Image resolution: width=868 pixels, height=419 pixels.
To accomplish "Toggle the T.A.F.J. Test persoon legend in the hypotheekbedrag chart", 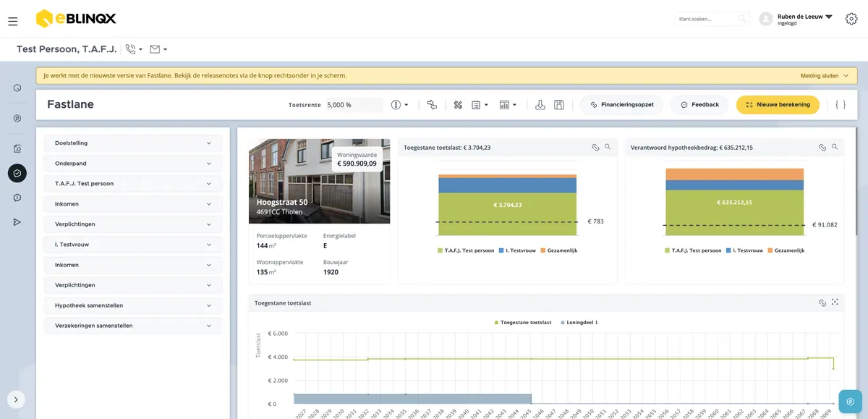I will click(693, 250).
